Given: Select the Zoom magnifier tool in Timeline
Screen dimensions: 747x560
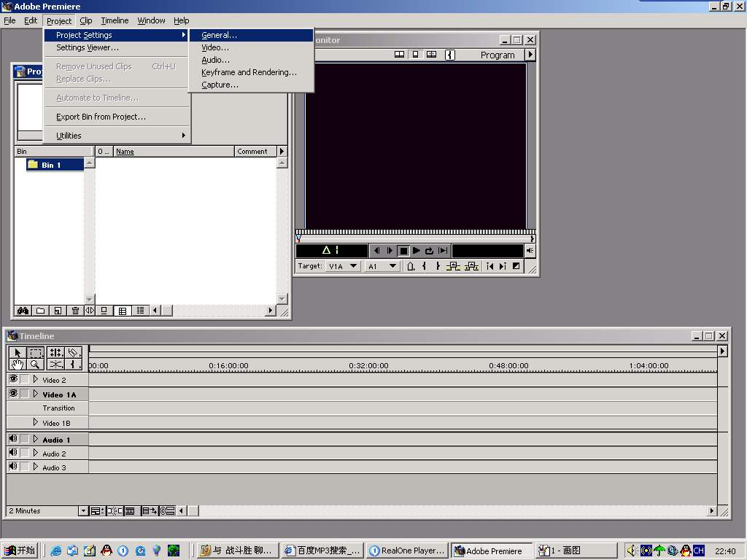Looking at the screenshot, I should click(35, 365).
